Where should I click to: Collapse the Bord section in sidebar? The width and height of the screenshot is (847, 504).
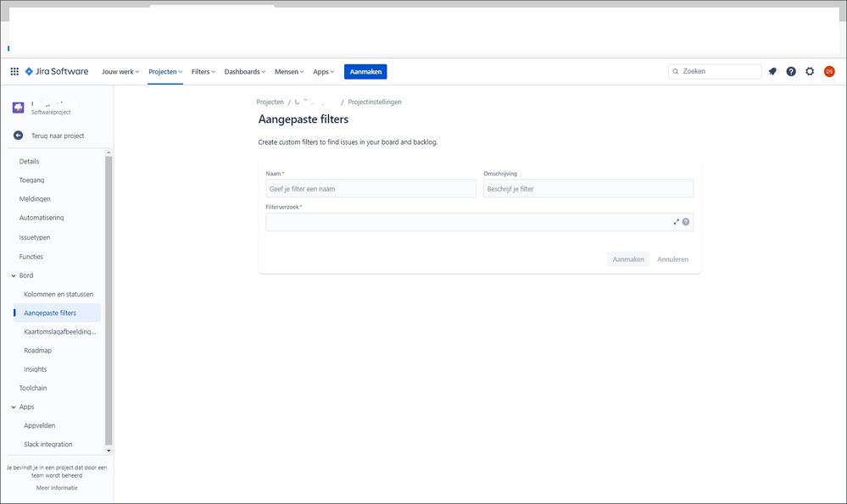[x=14, y=276]
